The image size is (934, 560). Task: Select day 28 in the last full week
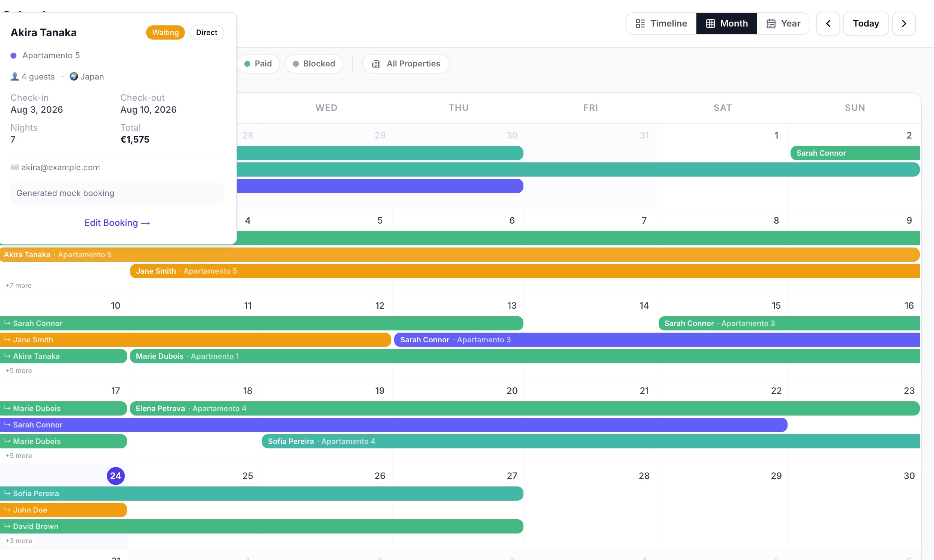[644, 476]
